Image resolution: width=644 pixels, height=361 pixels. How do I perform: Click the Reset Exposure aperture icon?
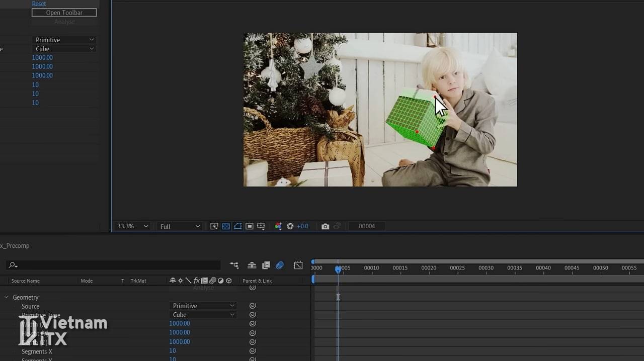290,226
